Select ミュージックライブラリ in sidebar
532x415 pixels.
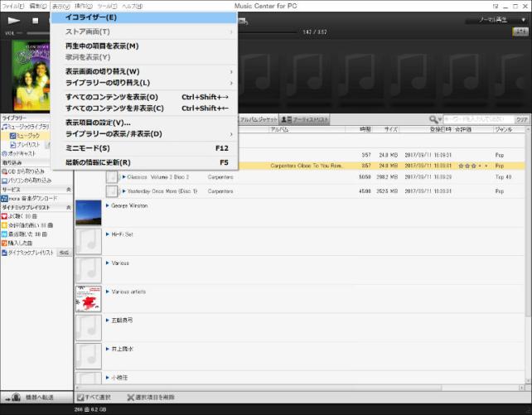pyautogui.click(x=26, y=127)
